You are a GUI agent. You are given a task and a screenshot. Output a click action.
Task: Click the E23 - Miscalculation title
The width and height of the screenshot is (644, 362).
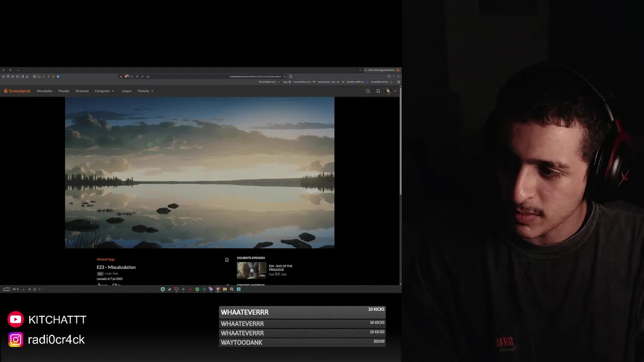(x=116, y=267)
